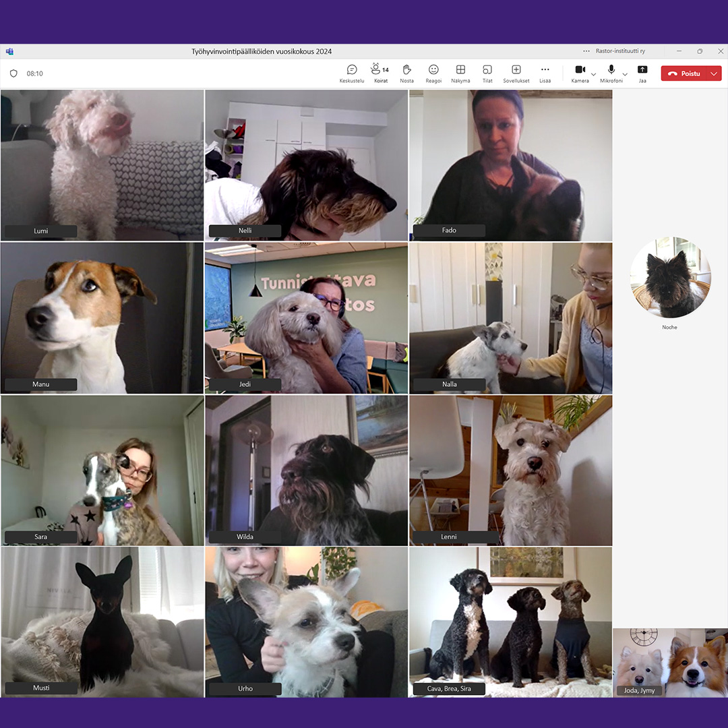The image size is (728, 728).
Task: Click the Rastor-instituutti ry organization name
Action: coord(620,51)
